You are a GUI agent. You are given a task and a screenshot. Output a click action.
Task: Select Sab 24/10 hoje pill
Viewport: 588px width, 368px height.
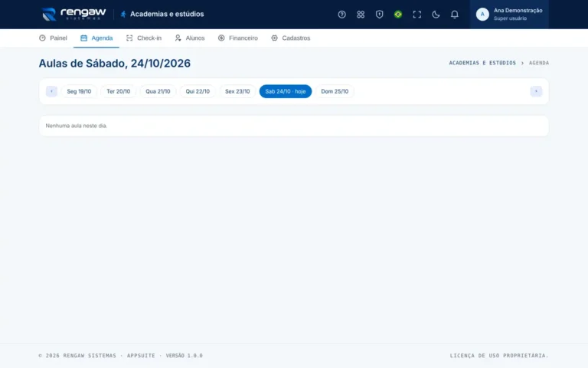286,91
